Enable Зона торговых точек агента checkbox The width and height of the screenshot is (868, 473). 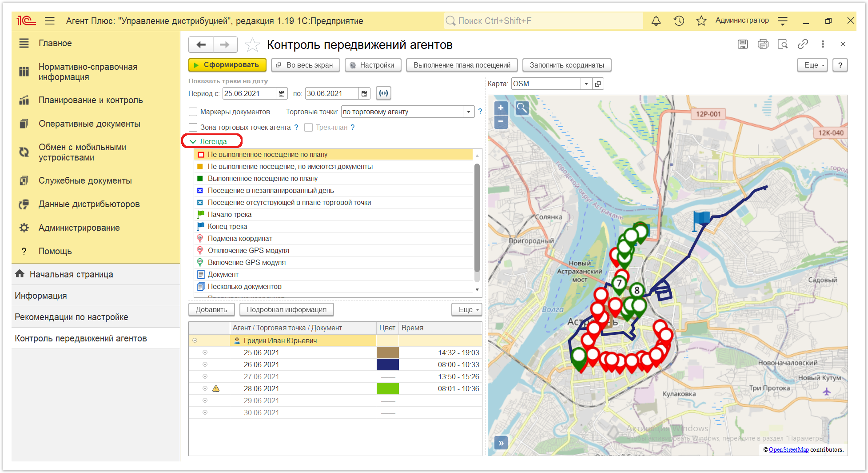click(193, 128)
